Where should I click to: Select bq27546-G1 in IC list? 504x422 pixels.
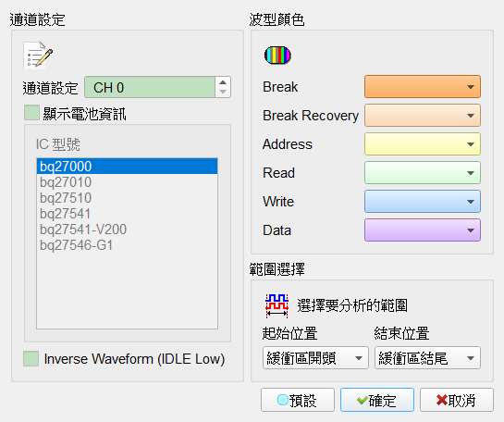point(127,245)
